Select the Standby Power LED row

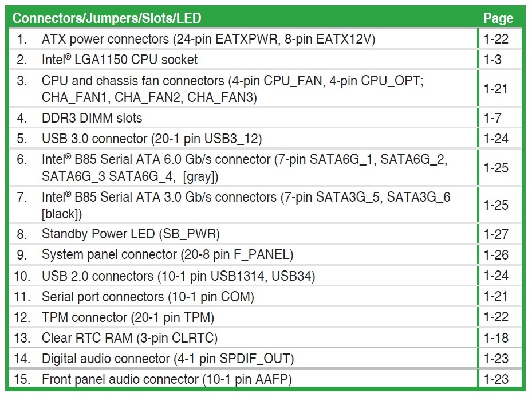[x=131, y=234]
